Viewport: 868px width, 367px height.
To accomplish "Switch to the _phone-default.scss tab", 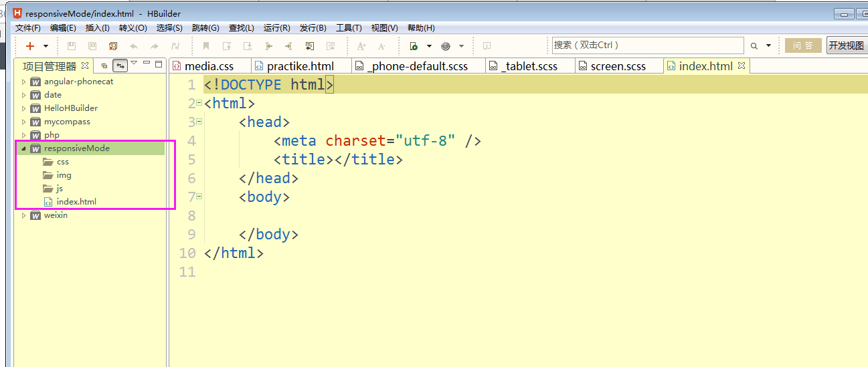I will (x=418, y=66).
